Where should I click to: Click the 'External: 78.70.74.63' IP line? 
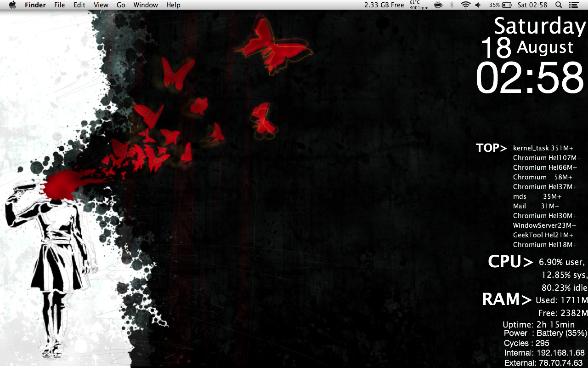543,363
